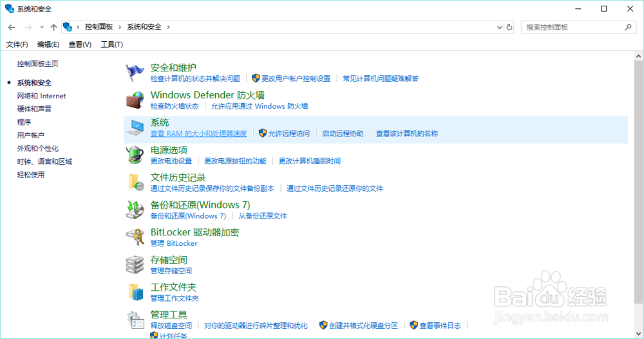
Task: Open 时钟、语言和区域 category
Action: click(x=44, y=161)
